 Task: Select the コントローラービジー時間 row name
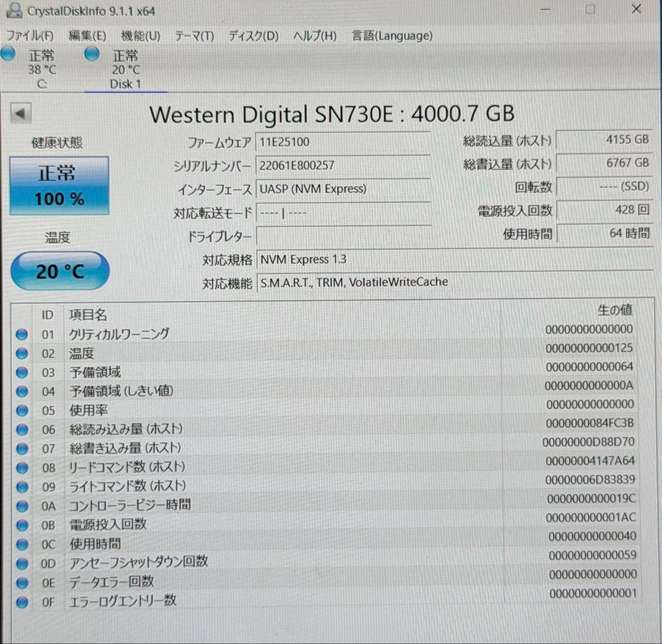[129, 505]
